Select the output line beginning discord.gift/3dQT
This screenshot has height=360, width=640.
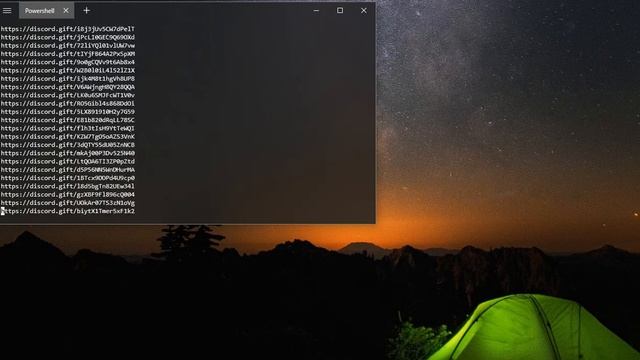tap(67, 145)
